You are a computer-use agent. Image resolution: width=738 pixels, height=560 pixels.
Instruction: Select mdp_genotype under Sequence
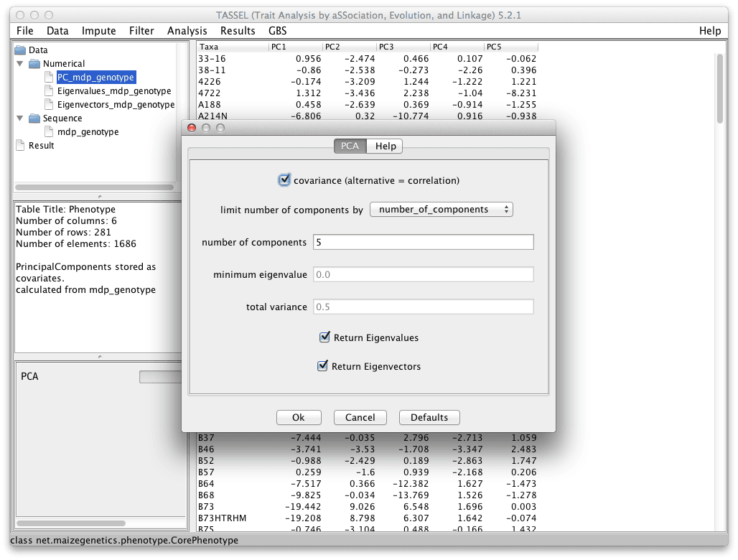88,132
